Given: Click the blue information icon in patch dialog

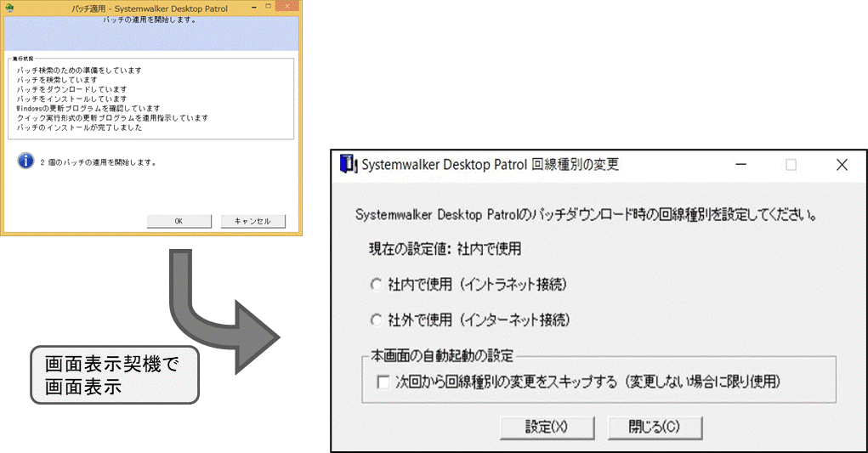Looking at the screenshot, I should (x=26, y=161).
